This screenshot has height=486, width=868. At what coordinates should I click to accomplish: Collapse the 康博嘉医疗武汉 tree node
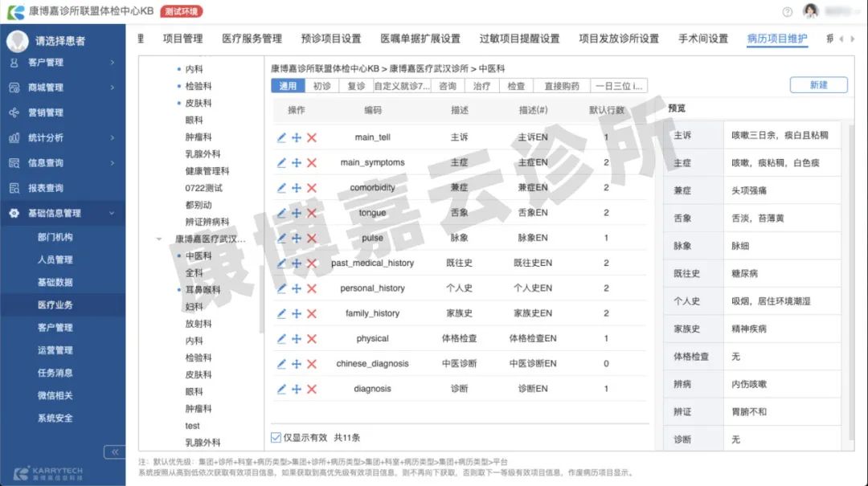point(158,239)
